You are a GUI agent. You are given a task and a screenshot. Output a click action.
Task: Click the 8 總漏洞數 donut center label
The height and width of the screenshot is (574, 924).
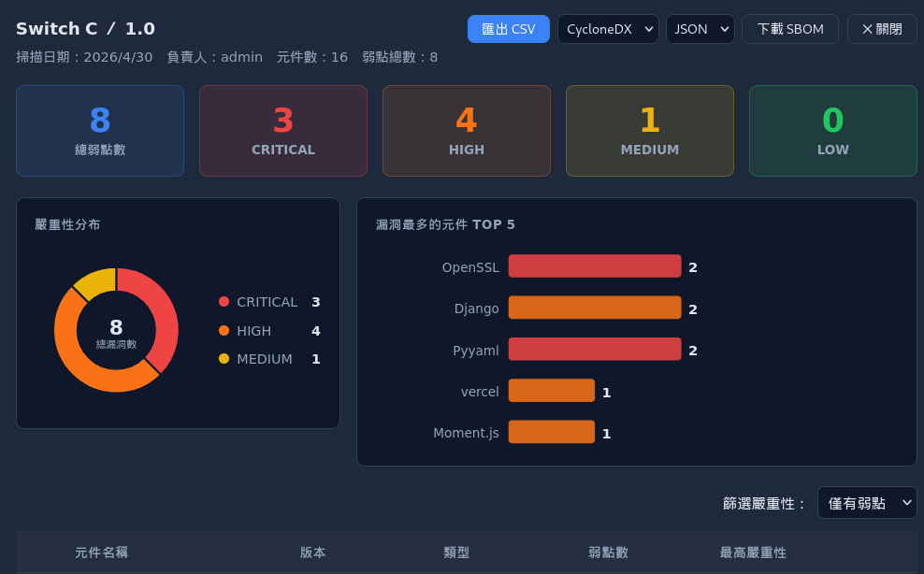tap(116, 333)
